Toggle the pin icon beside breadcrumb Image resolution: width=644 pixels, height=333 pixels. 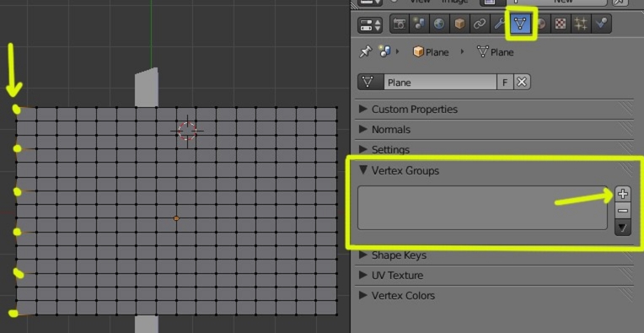pos(365,51)
